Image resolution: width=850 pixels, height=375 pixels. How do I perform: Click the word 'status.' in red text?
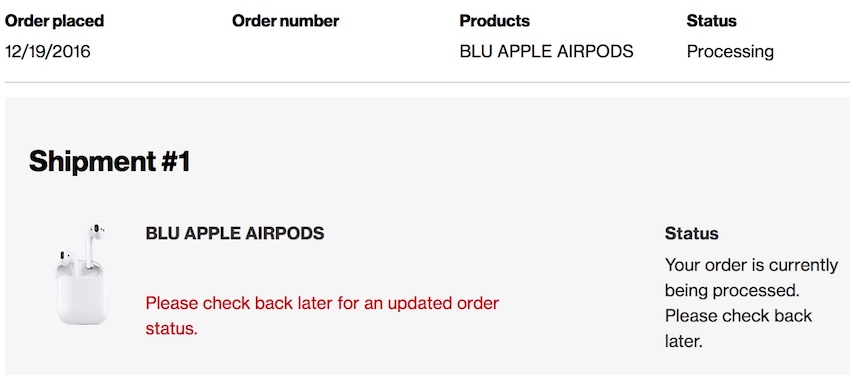pyautogui.click(x=171, y=328)
